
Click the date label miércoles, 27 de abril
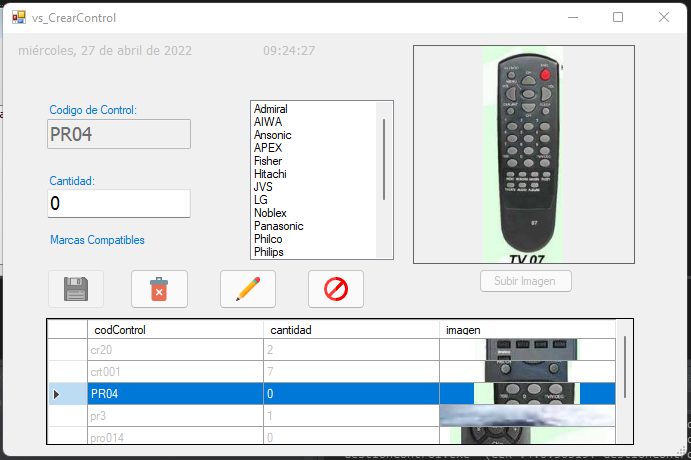(105, 51)
